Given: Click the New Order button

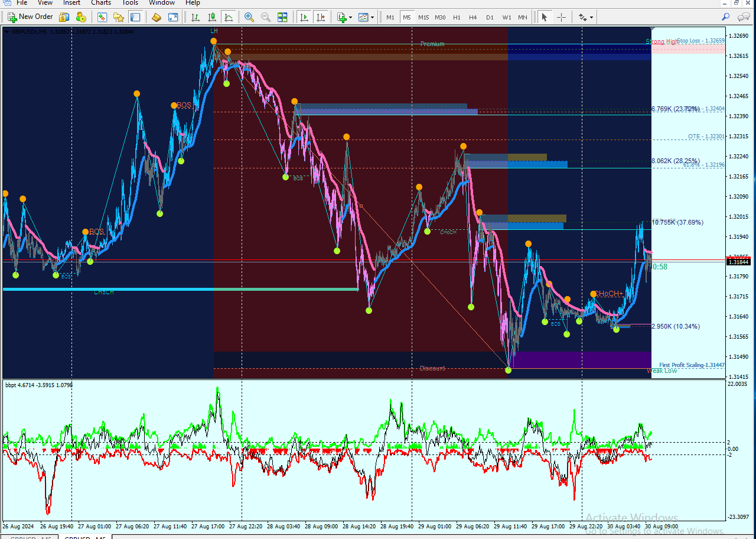Looking at the screenshot, I should tap(30, 17).
